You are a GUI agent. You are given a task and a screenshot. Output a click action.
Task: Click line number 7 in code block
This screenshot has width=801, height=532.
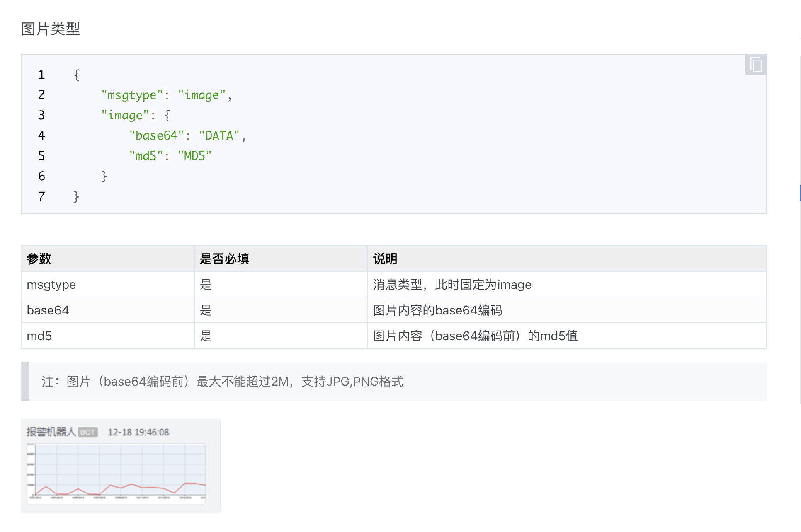click(41, 196)
